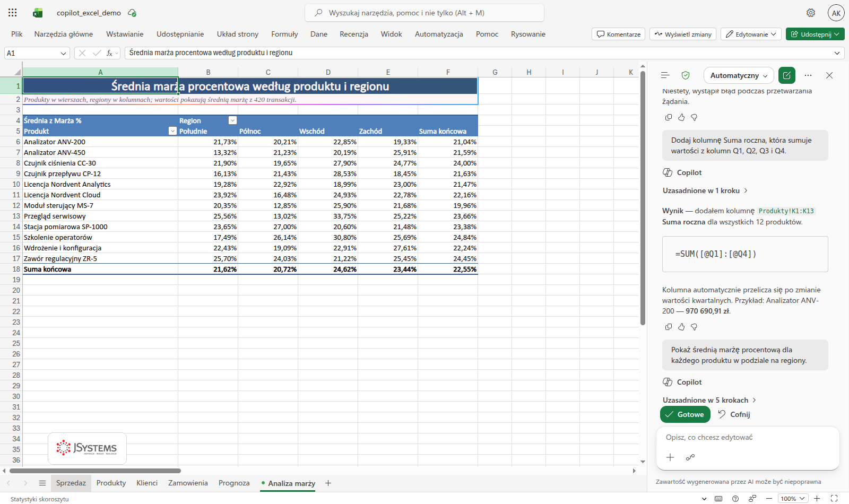Click the search box 'Wyszukaj narzędzia'
Viewport: 849px width, 504px height.
tap(424, 13)
